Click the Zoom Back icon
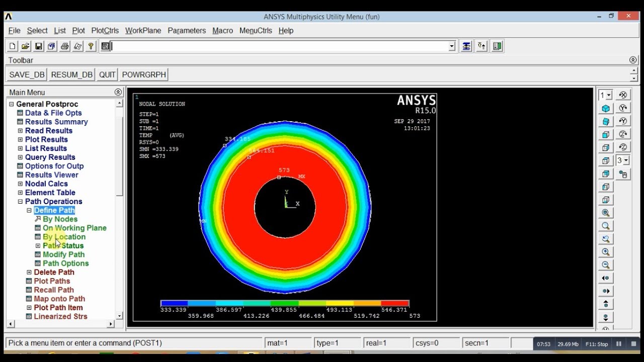Screen dimensions: 644x362 click(x=606, y=239)
